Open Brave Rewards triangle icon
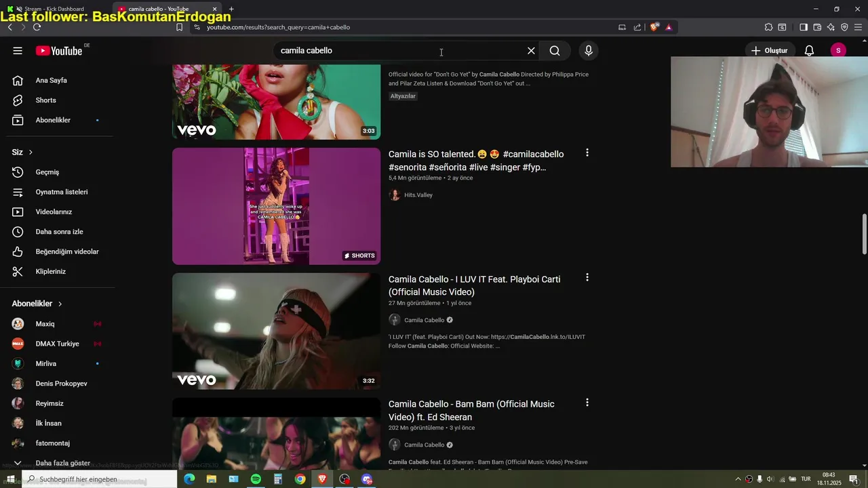The height and width of the screenshot is (488, 868). [669, 27]
